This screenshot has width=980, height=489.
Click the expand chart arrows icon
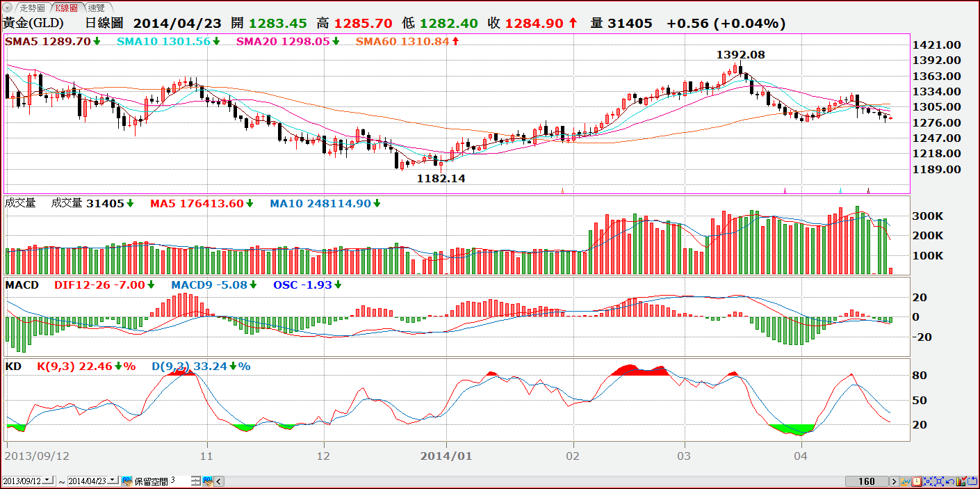pyautogui.click(x=939, y=481)
